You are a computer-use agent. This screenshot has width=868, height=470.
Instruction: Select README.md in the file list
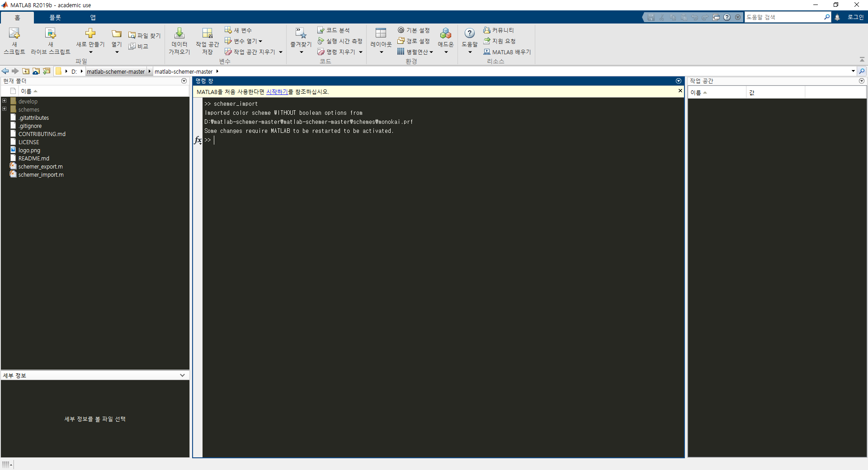pos(33,158)
